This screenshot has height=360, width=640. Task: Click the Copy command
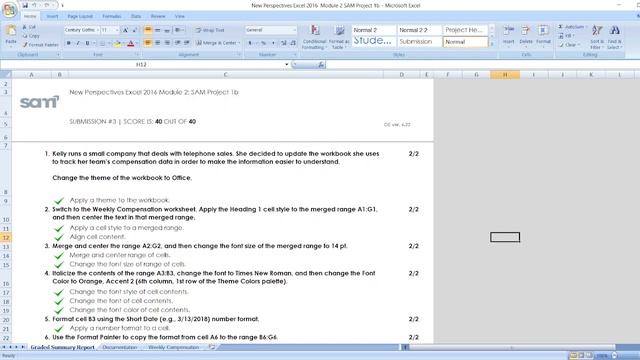click(31, 36)
